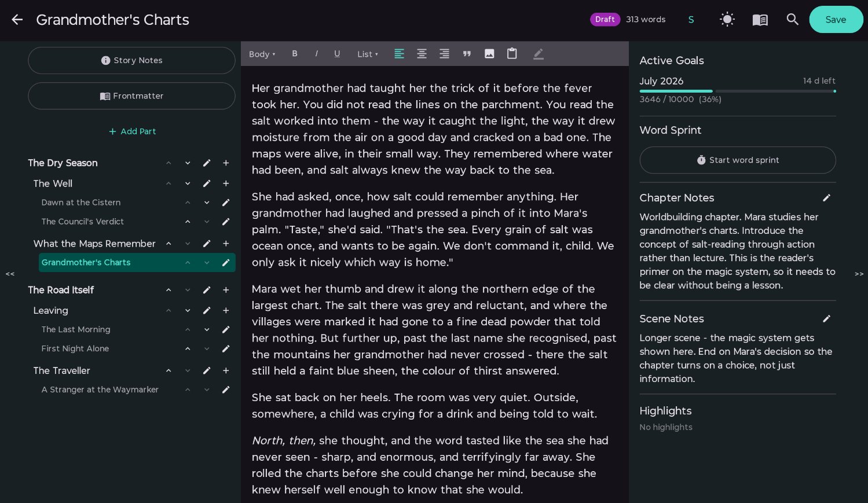
Task: Toggle underline formatting
Action: (337, 54)
